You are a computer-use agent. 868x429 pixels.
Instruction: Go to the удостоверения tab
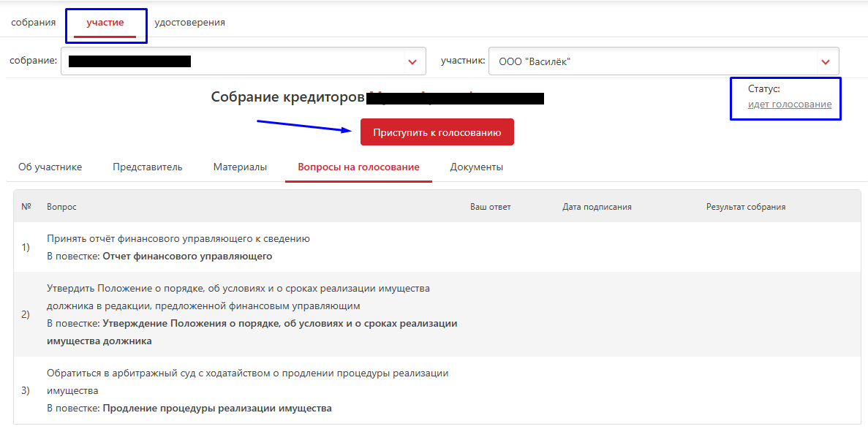click(190, 23)
